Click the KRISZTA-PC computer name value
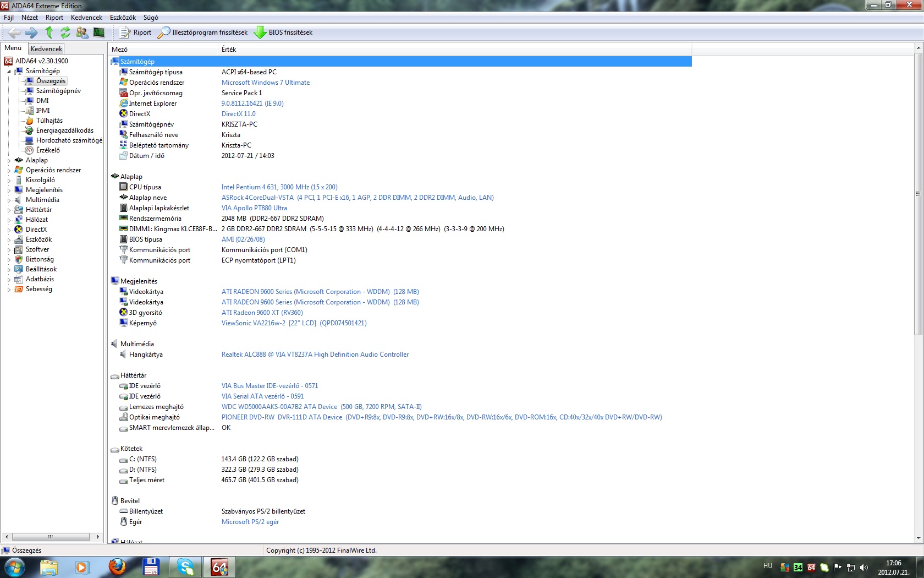 (x=239, y=124)
